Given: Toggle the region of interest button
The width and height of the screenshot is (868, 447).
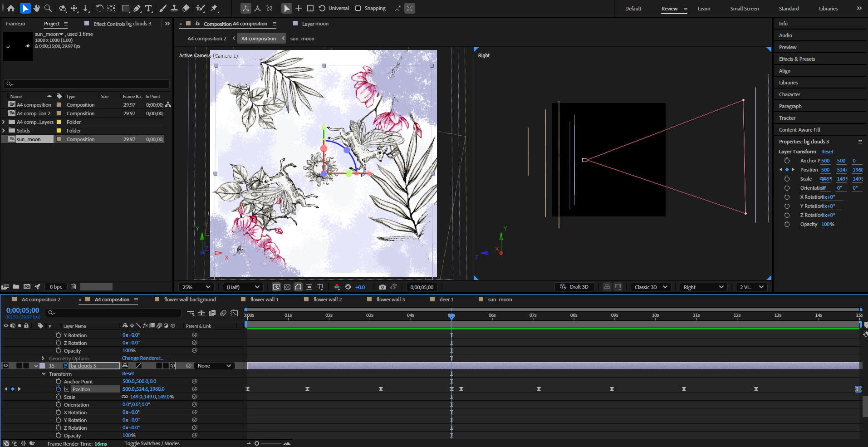Looking at the screenshot, I should (309, 287).
